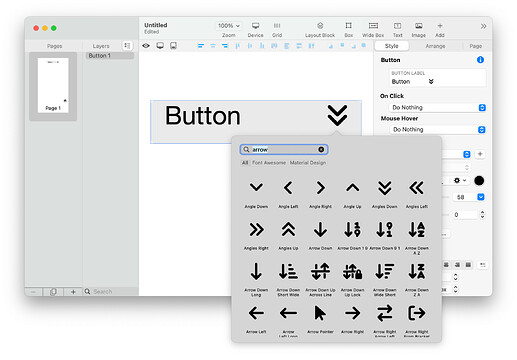
Task: Insert an Image using toolbar icon
Action: click(x=419, y=26)
